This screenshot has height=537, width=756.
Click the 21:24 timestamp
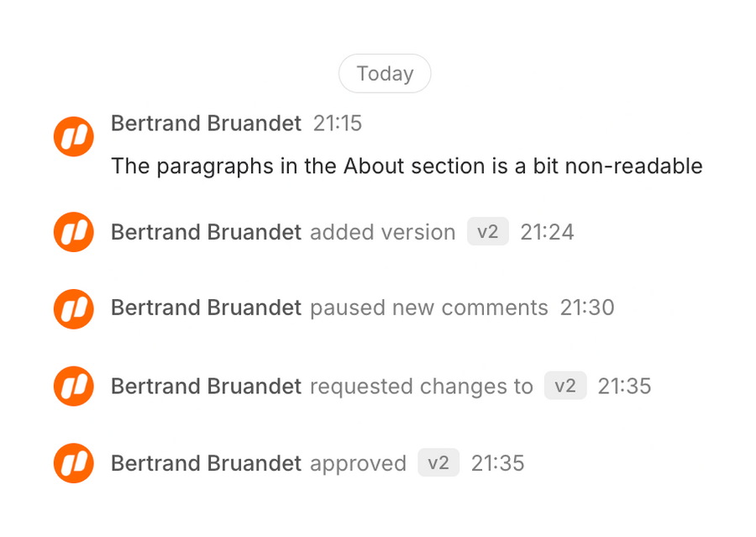point(547,232)
